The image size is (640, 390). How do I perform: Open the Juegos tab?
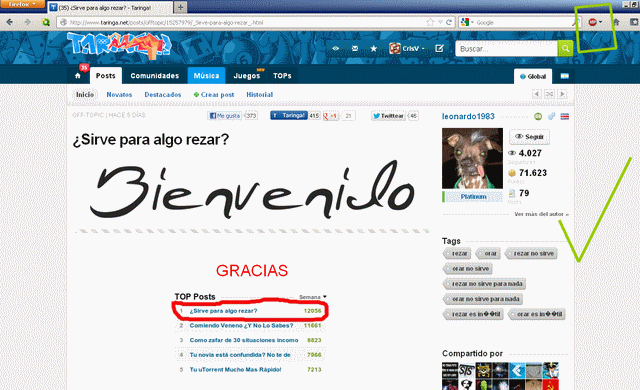coord(247,76)
